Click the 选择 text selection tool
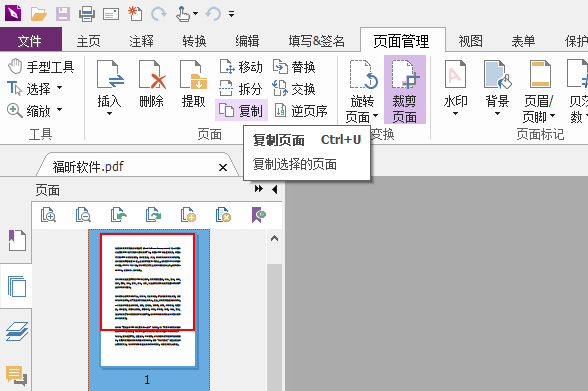 coord(29,89)
